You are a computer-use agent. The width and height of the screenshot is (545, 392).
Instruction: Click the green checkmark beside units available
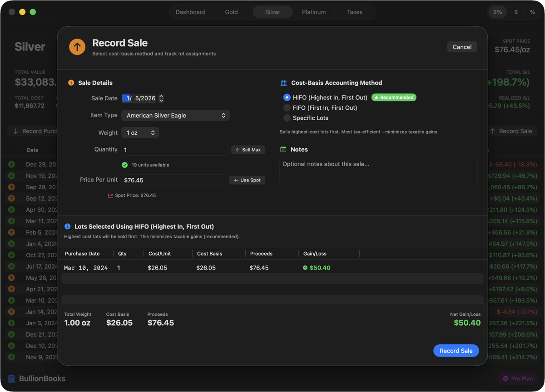point(125,165)
